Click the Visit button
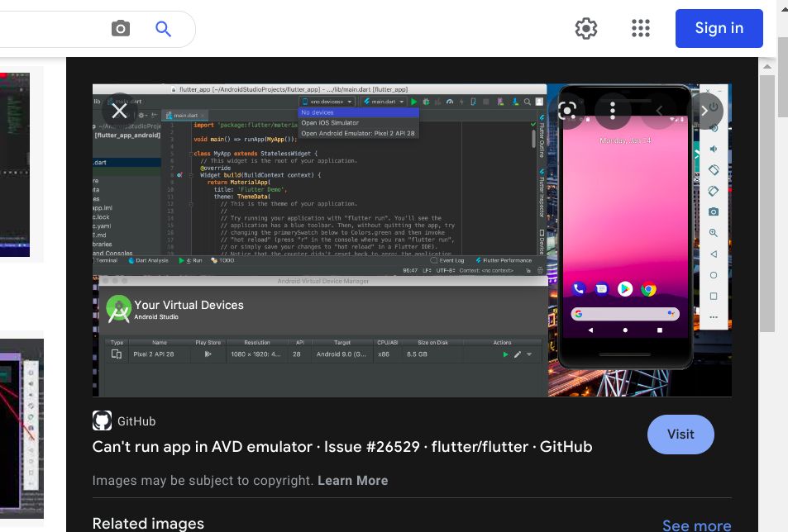Image resolution: width=788 pixels, height=532 pixels. 681,435
